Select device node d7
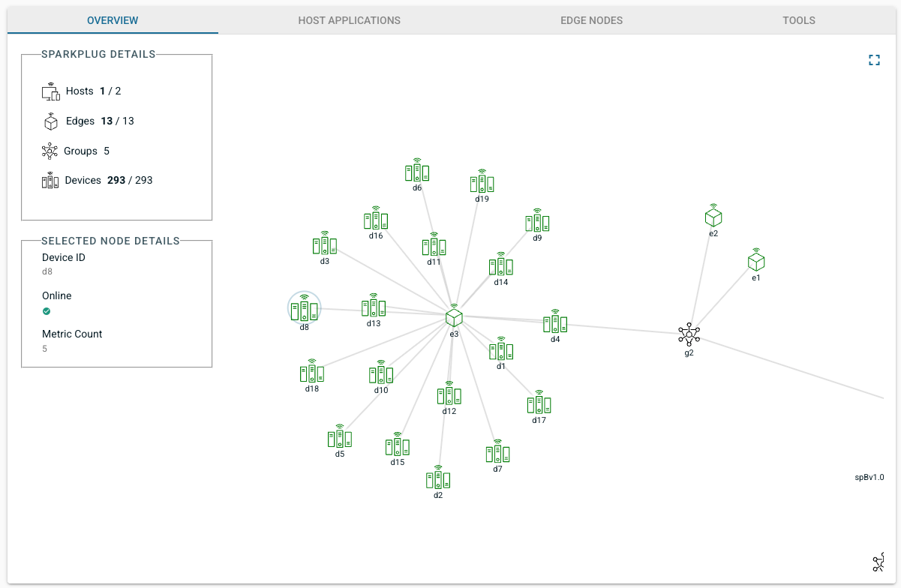 coord(497,451)
